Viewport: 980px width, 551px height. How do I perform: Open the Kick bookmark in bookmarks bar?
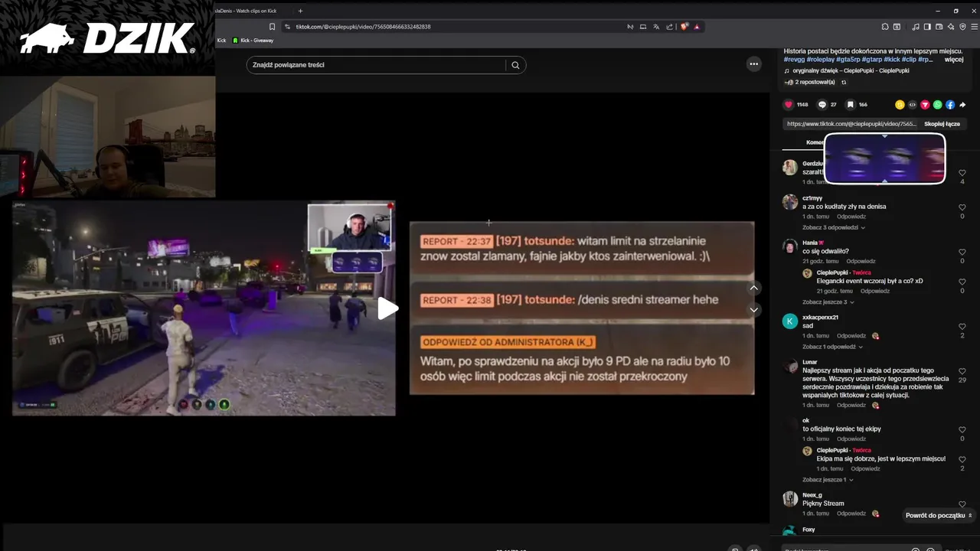coord(221,40)
